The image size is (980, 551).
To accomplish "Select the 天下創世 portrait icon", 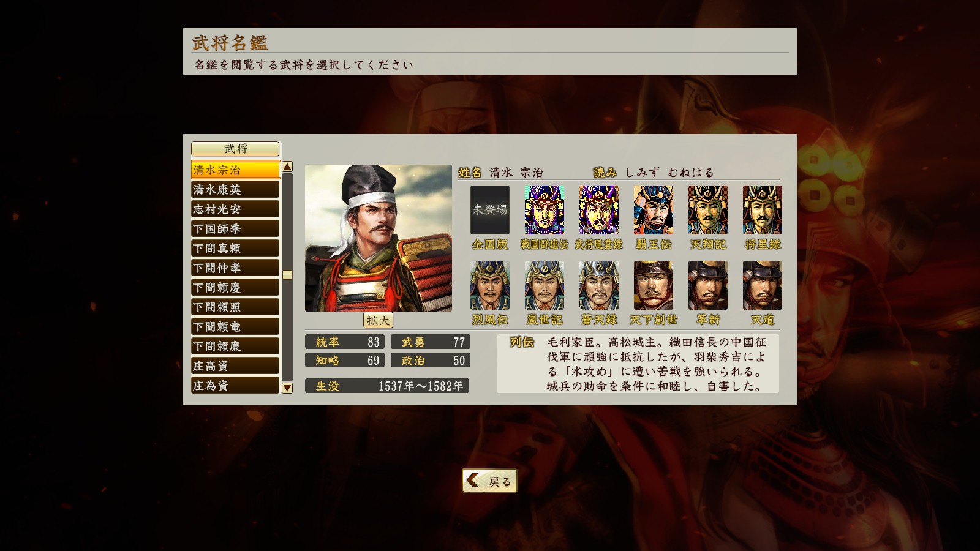I will point(654,285).
